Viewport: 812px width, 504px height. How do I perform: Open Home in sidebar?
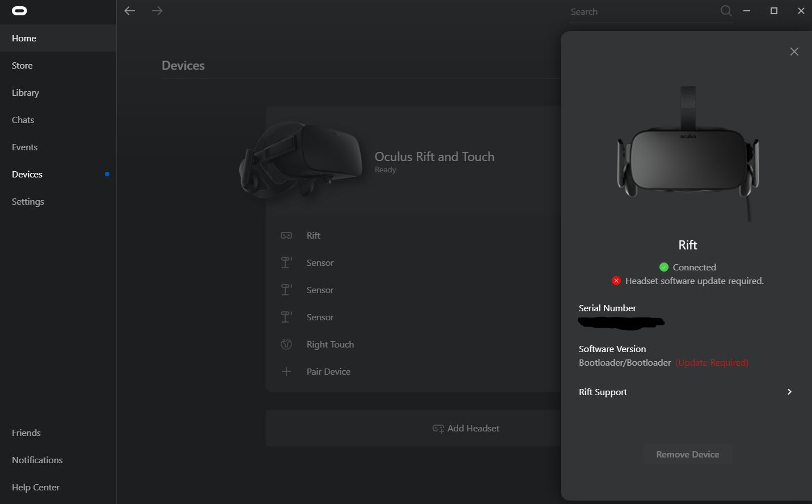coord(58,38)
